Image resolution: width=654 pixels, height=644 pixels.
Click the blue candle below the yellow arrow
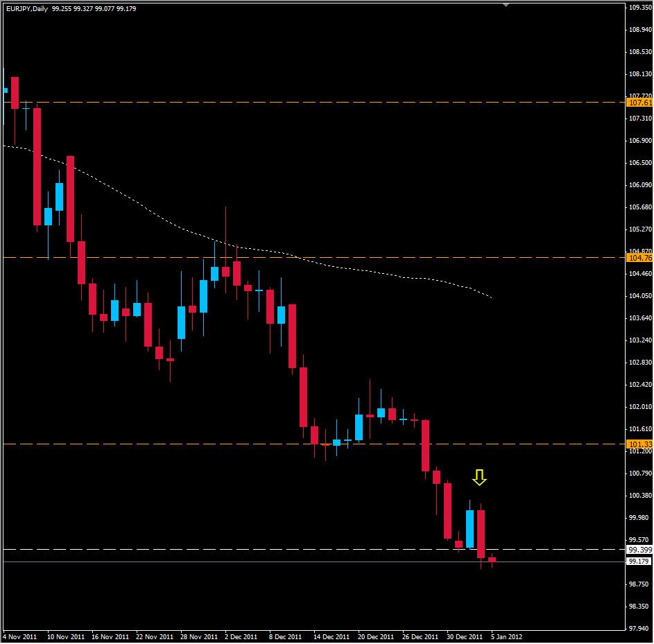(470, 529)
